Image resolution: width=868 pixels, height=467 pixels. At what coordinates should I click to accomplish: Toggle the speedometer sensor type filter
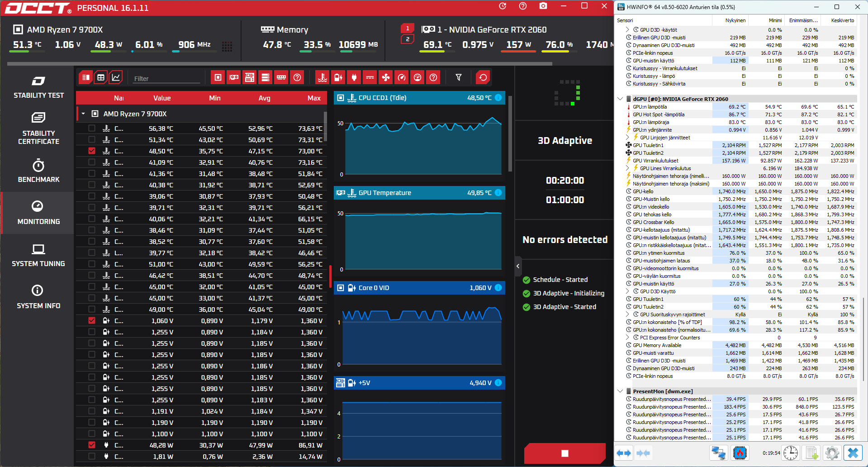tap(402, 77)
